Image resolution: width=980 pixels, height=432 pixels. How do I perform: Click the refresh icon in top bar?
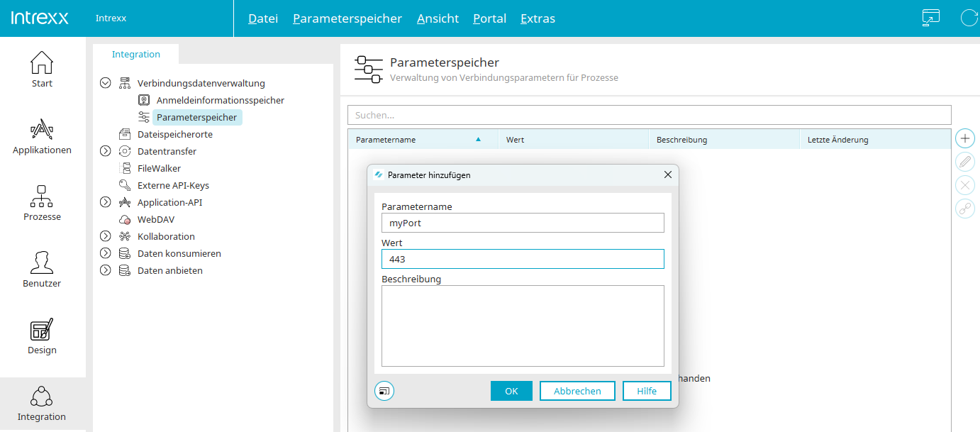point(969,18)
